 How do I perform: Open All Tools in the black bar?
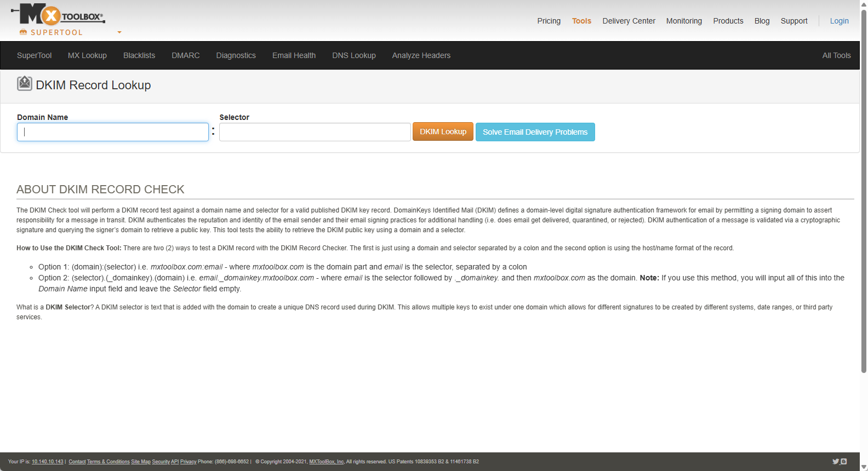[836, 55]
